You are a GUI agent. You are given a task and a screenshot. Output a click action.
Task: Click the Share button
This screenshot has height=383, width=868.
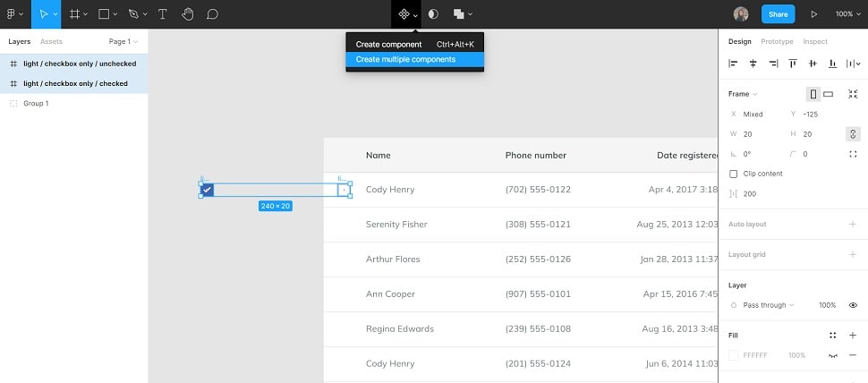(778, 14)
